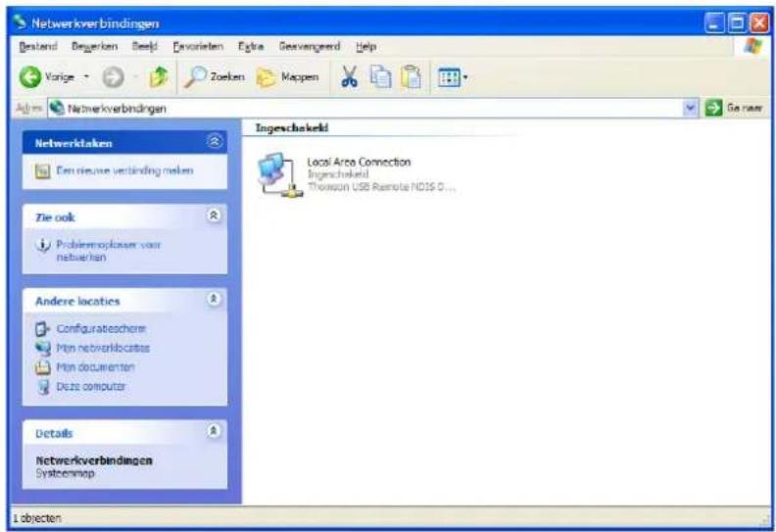The height and width of the screenshot is (532, 776).
Task: Click the address bar showing Netwerkverbindingen
Action: pyautogui.click(x=373, y=108)
